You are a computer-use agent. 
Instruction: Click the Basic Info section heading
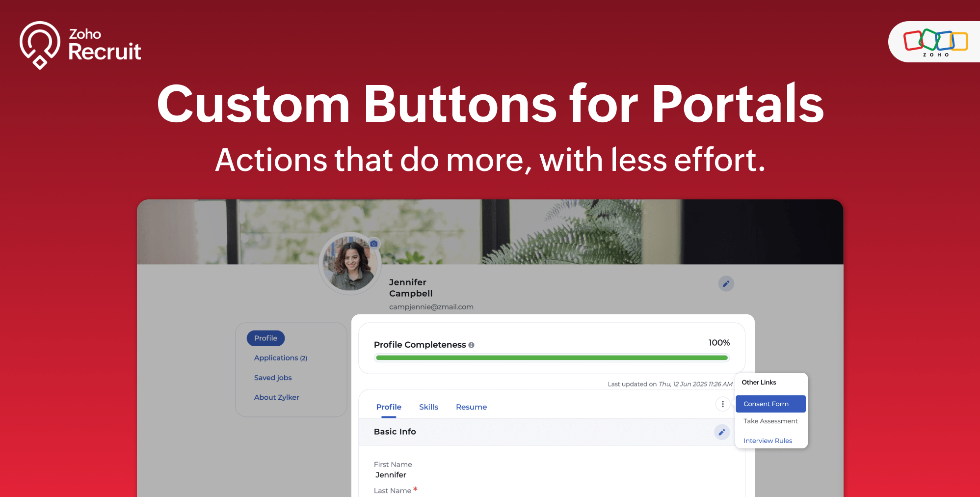pyautogui.click(x=395, y=432)
